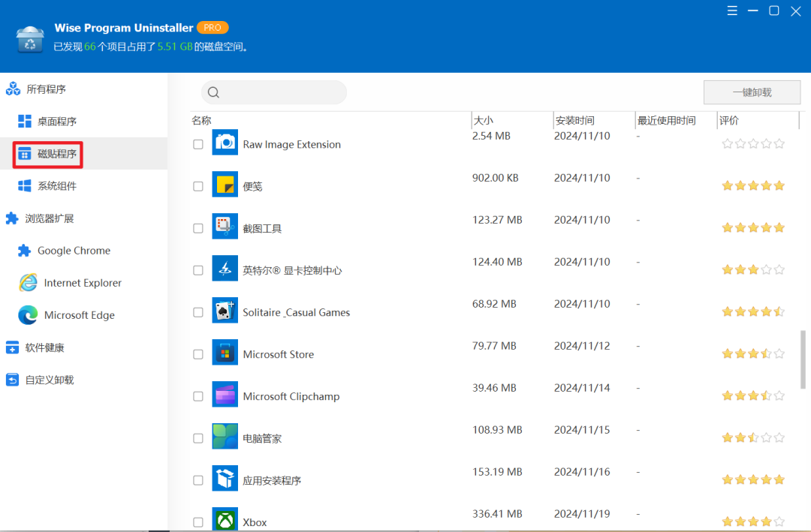Image resolution: width=811 pixels, height=532 pixels.
Task: Click the Microsoft Clipchamp icon
Action: coord(225,395)
